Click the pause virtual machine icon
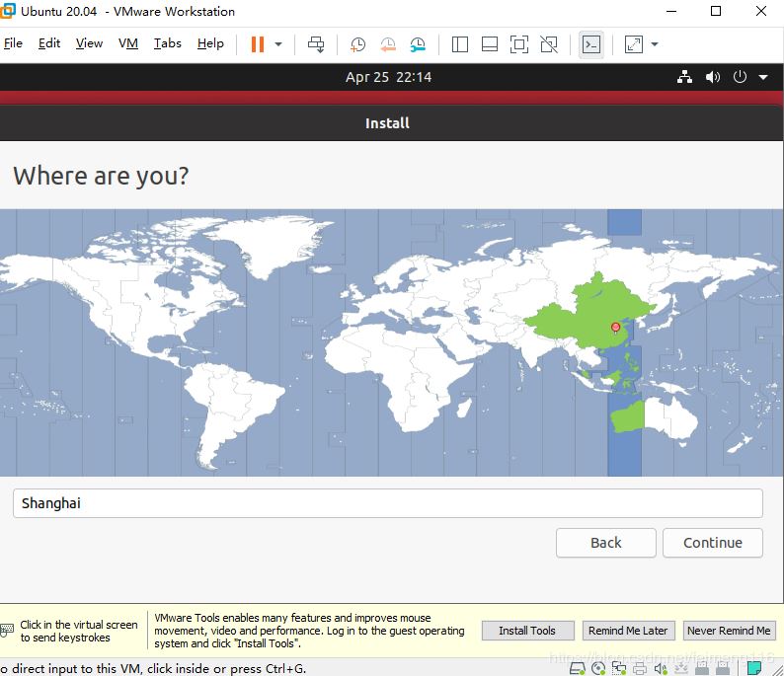Viewport: 784px width, 676px height. click(258, 44)
